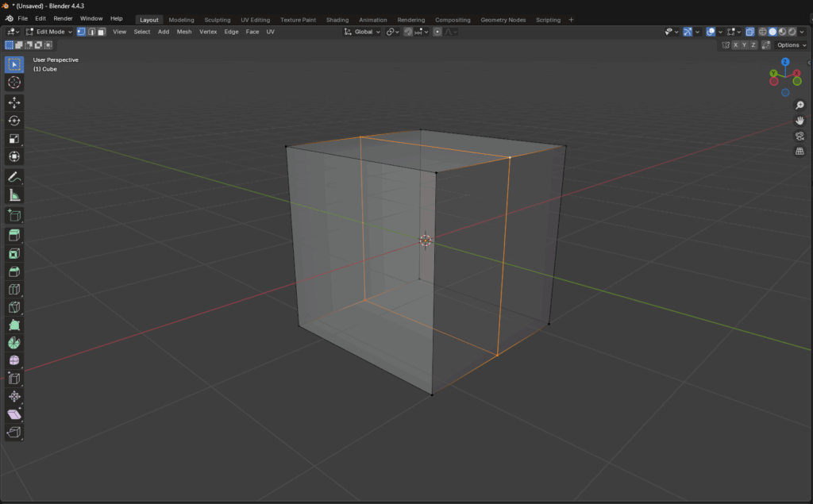Select the Shear tool
The width and height of the screenshot is (813, 504).
click(14, 414)
